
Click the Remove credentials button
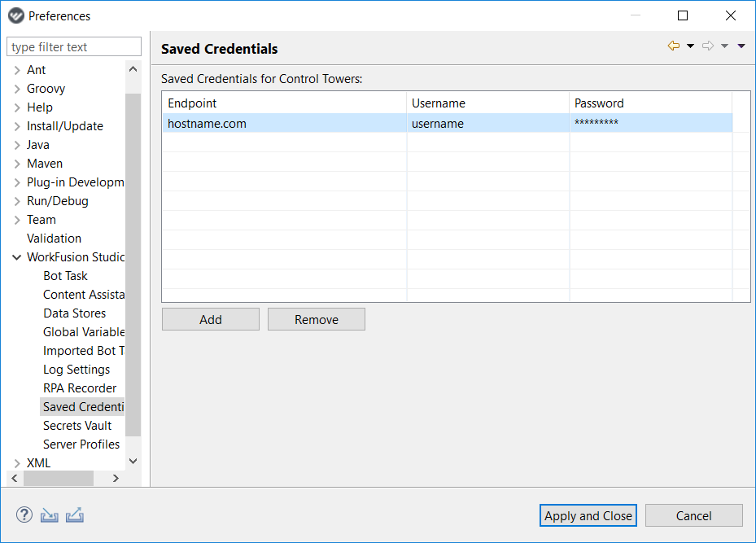point(317,319)
